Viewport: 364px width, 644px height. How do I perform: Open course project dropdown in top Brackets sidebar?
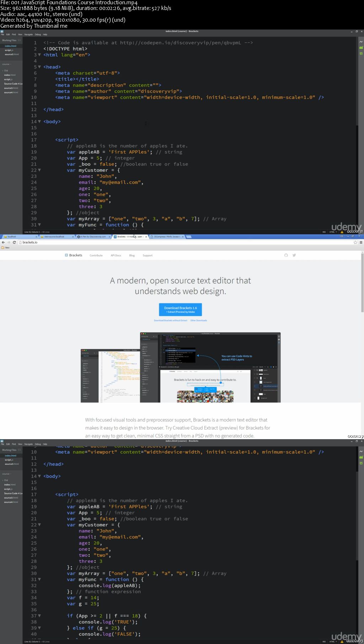click(x=7, y=64)
